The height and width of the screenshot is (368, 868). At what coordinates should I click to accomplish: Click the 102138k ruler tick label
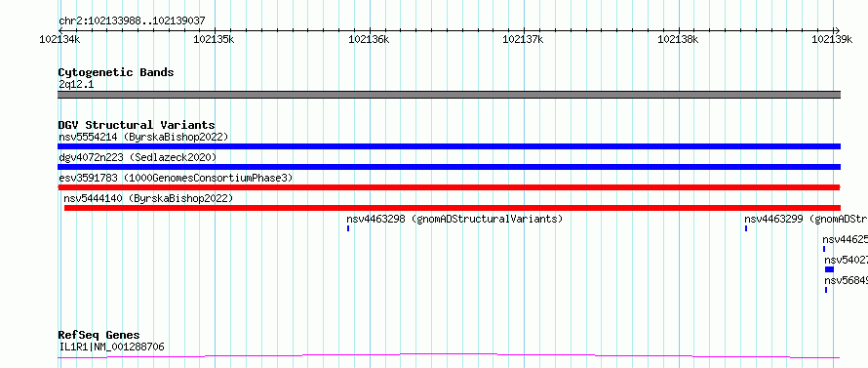point(678,39)
